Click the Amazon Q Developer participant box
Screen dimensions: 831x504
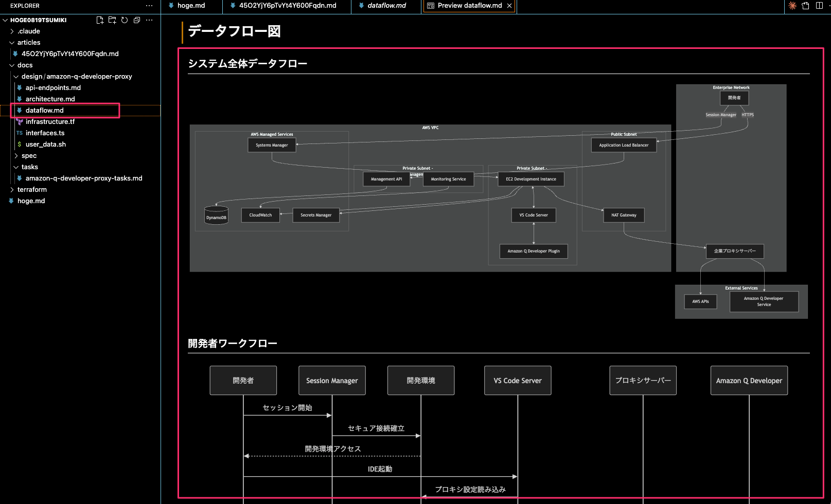coord(749,381)
